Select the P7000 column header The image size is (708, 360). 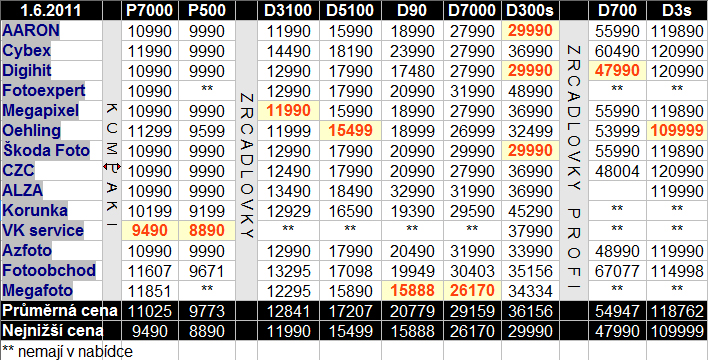click(149, 10)
